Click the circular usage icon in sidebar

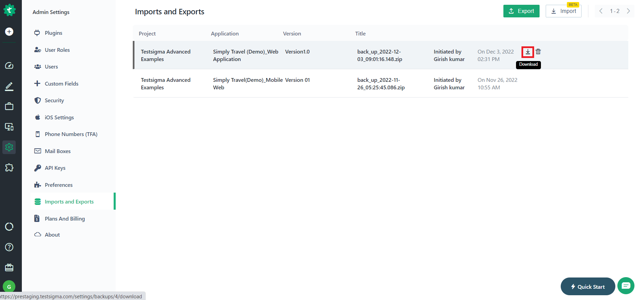click(x=9, y=227)
